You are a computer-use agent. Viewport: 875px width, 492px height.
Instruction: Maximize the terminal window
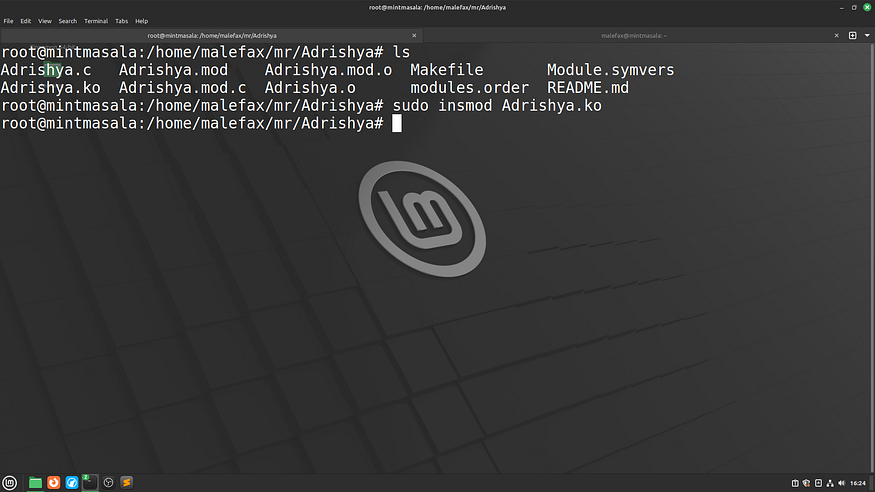click(x=854, y=8)
